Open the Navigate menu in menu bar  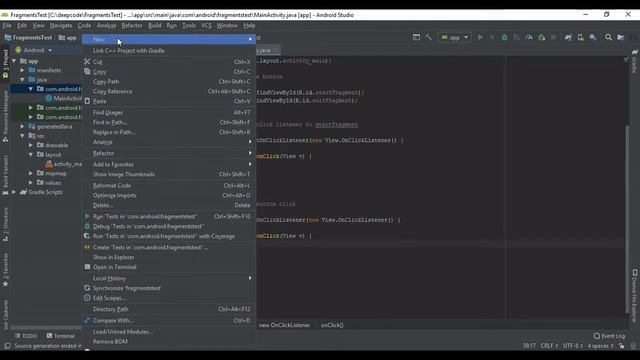[61, 25]
